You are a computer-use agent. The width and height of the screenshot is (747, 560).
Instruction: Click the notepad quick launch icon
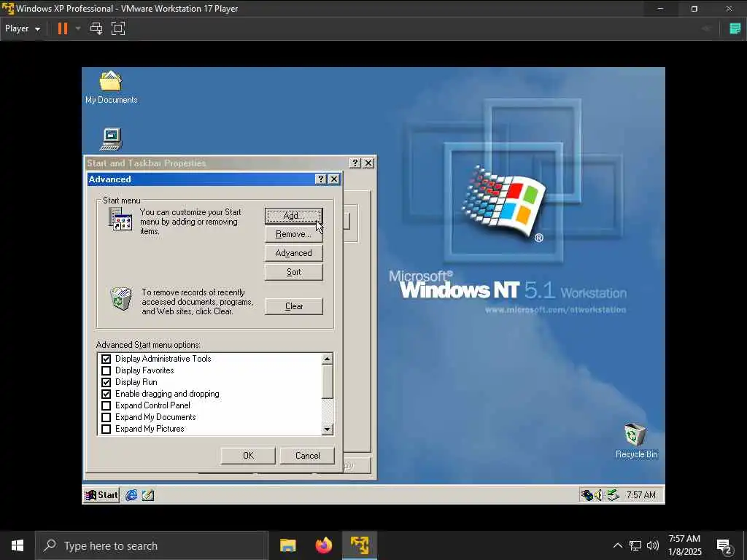tap(147, 495)
